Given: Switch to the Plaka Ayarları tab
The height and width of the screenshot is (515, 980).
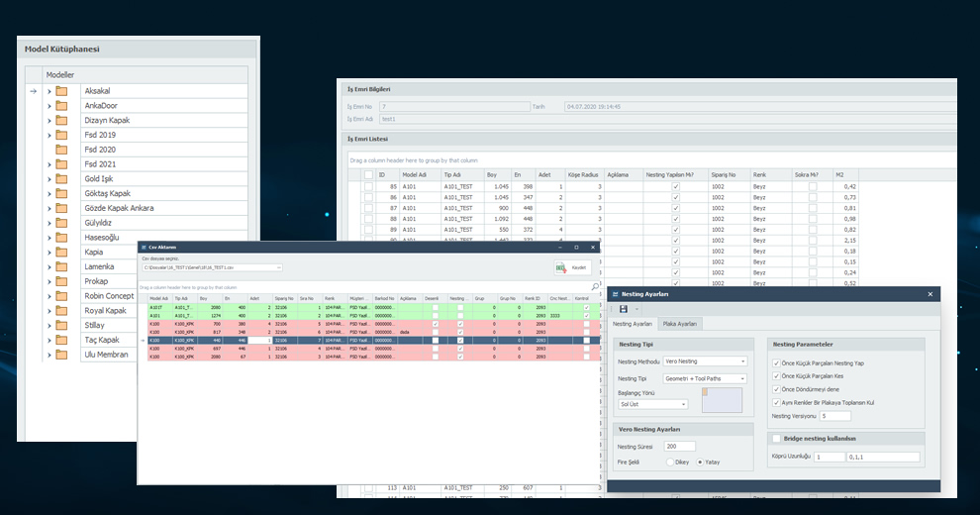Looking at the screenshot, I should point(680,324).
